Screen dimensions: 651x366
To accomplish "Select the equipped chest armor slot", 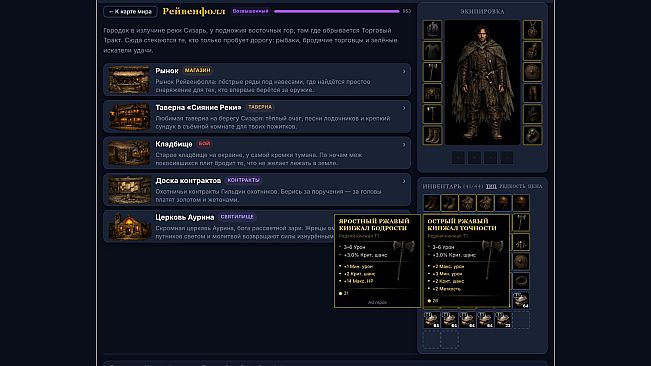I will point(432,51).
